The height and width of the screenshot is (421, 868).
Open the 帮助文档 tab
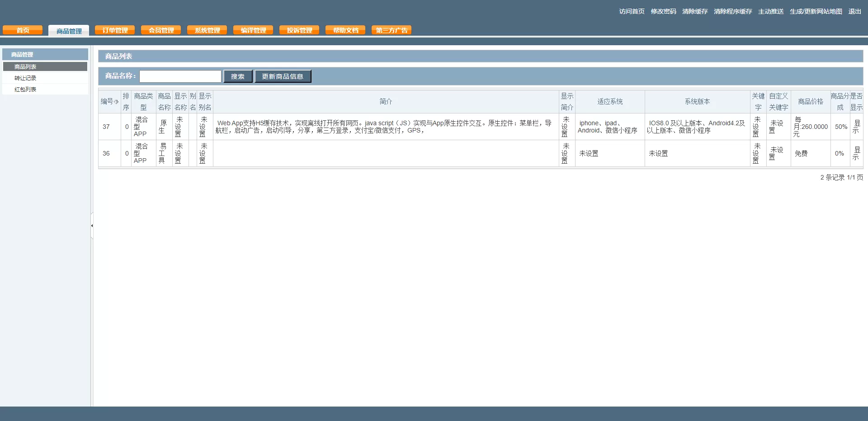pyautogui.click(x=345, y=30)
